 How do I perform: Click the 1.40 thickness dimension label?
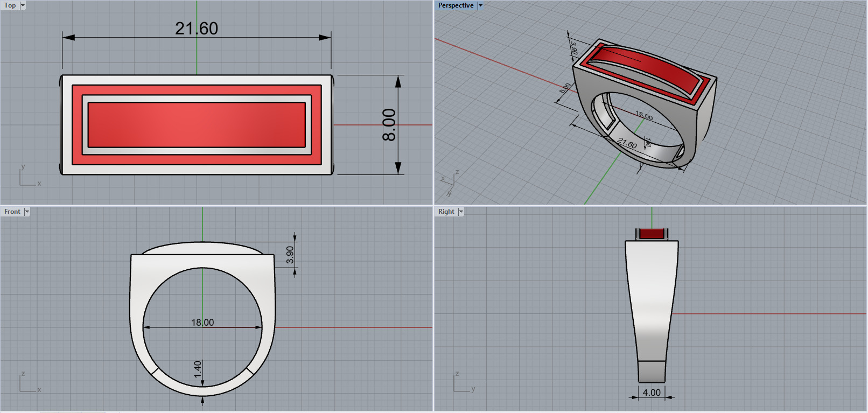198,369
